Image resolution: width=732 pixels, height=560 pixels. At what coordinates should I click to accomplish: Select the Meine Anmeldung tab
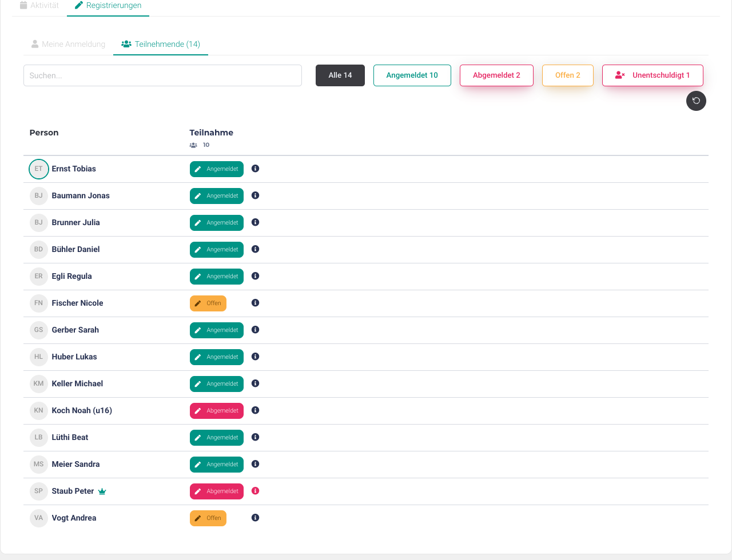click(68, 44)
